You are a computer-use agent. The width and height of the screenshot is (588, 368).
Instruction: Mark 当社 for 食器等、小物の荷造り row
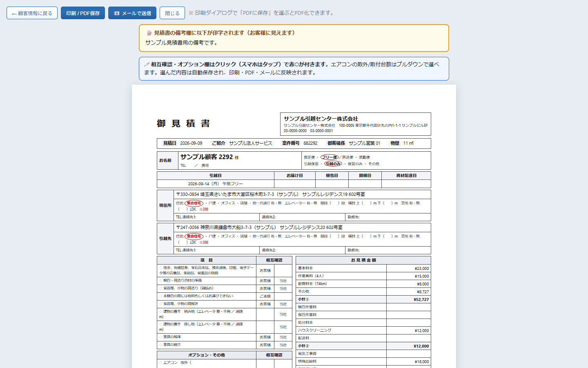[x=283, y=288]
